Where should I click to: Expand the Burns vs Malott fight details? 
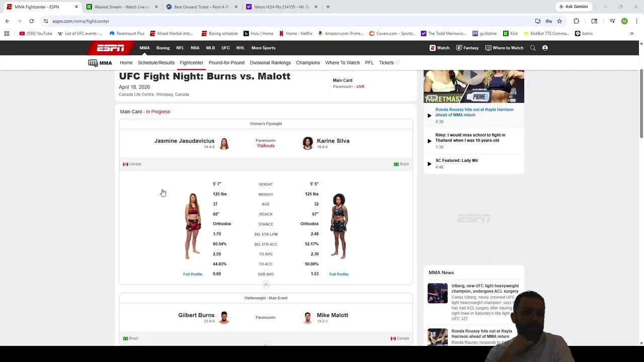[x=266, y=345]
